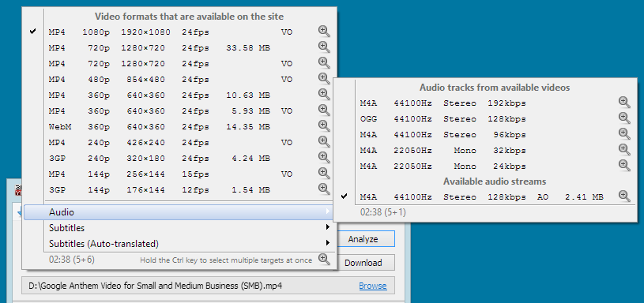
Task: Click magnifier for MP4 240p 426×240 row
Action: coord(324,142)
